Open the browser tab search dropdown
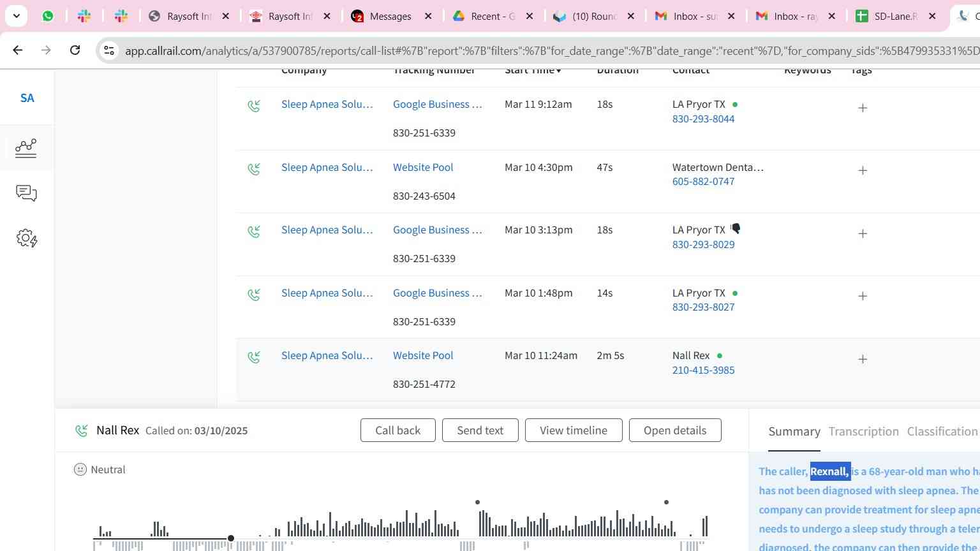The height and width of the screenshot is (551, 980). tap(16, 16)
